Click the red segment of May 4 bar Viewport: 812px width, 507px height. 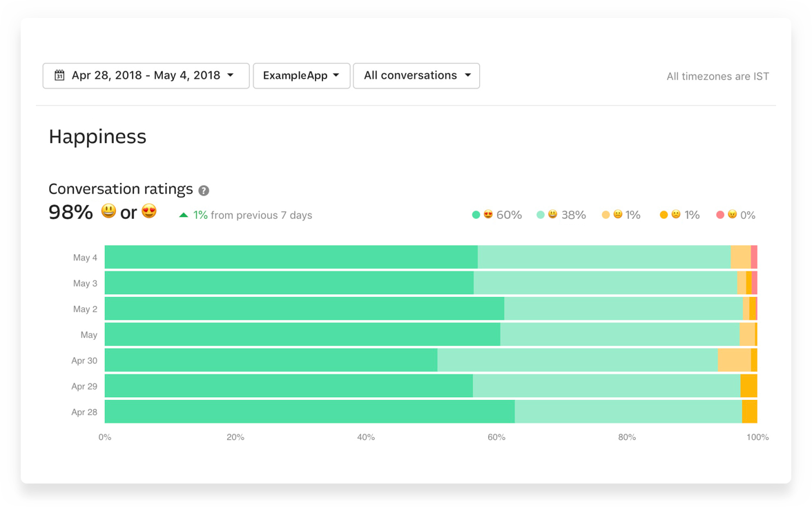point(754,257)
